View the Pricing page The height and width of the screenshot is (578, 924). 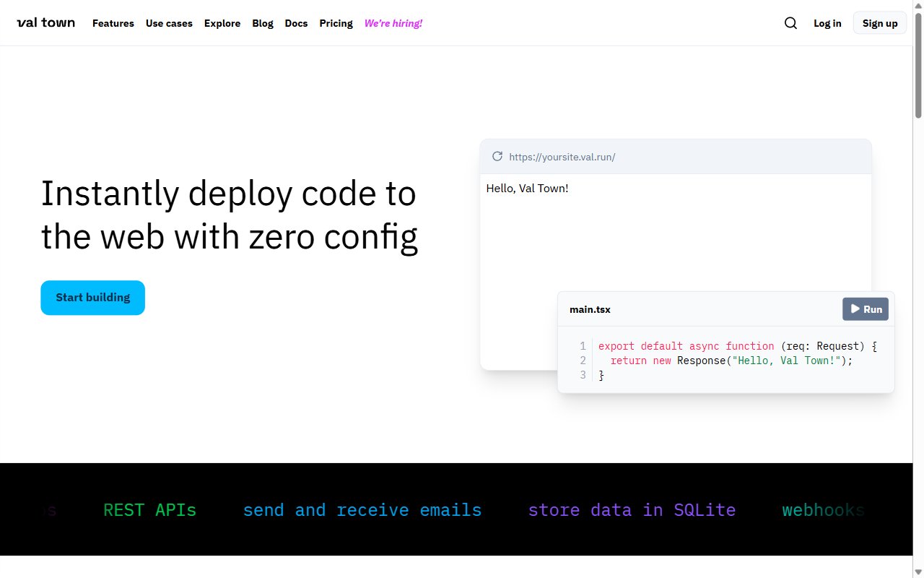point(336,23)
